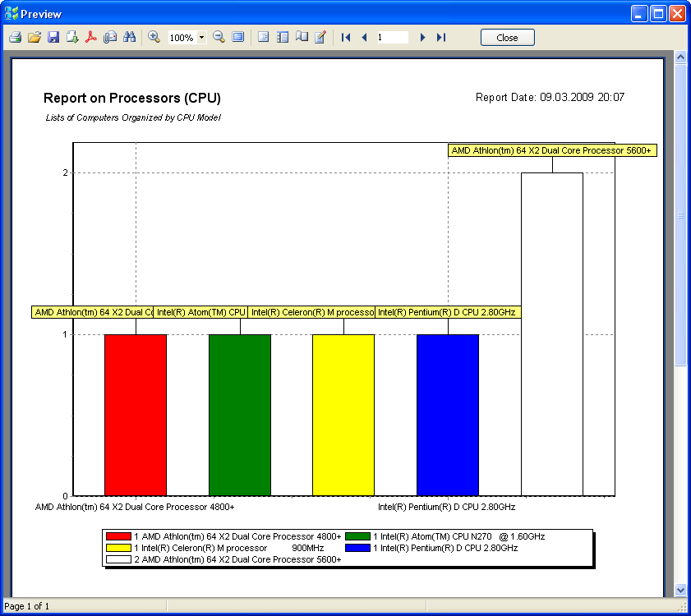Image resolution: width=691 pixels, height=616 pixels.
Task: Click the Zoom In magnifier
Action: [x=154, y=38]
